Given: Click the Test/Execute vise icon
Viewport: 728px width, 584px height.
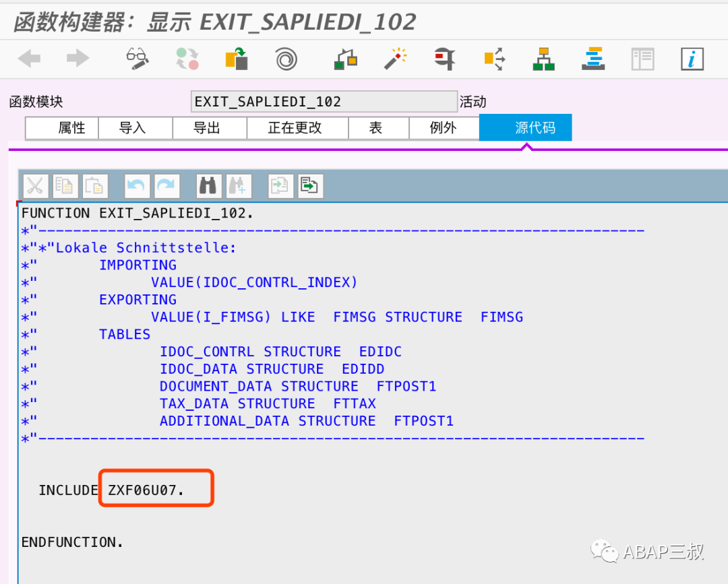Looking at the screenshot, I should 445,59.
